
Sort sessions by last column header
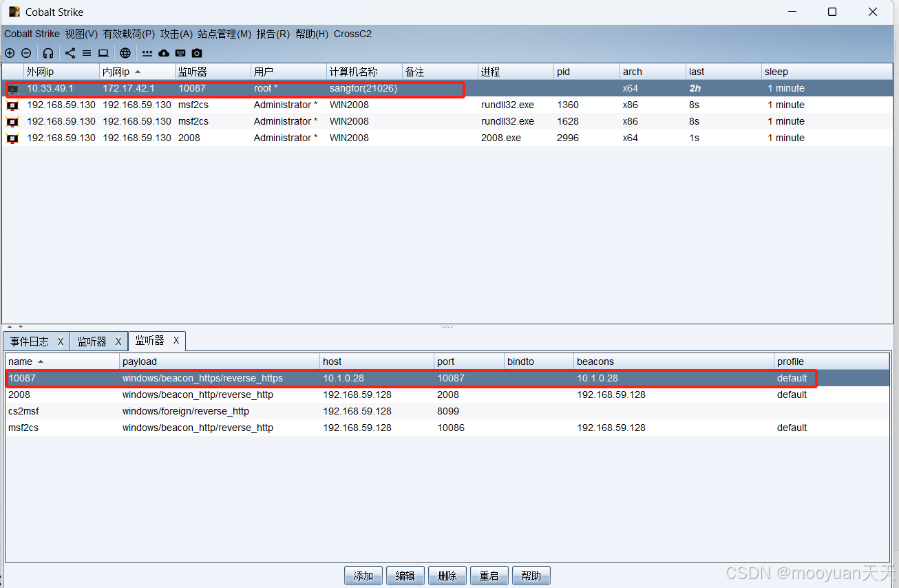(x=723, y=72)
